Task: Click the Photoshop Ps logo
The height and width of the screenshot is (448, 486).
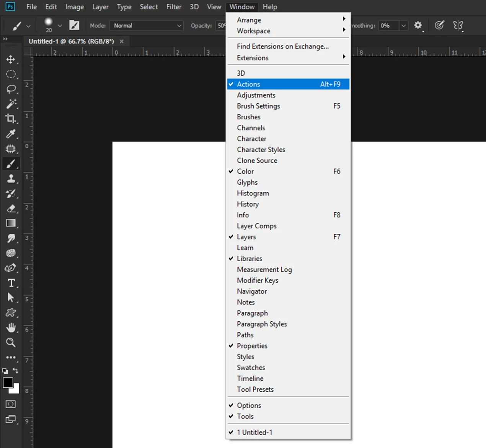Action: pyautogui.click(x=10, y=7)
